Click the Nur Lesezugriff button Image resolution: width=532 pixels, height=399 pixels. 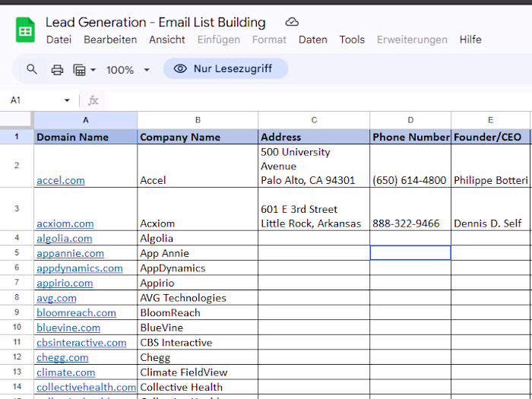[x=226, y=69]
